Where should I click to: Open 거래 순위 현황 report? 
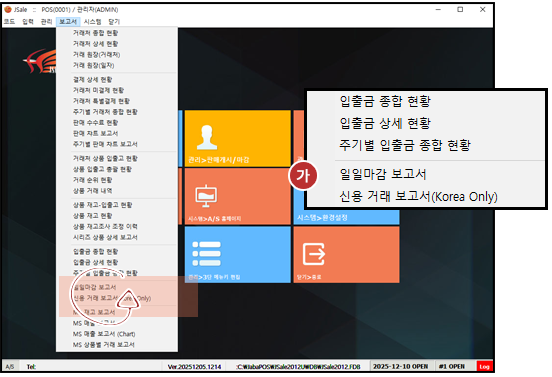coord(93,180)
